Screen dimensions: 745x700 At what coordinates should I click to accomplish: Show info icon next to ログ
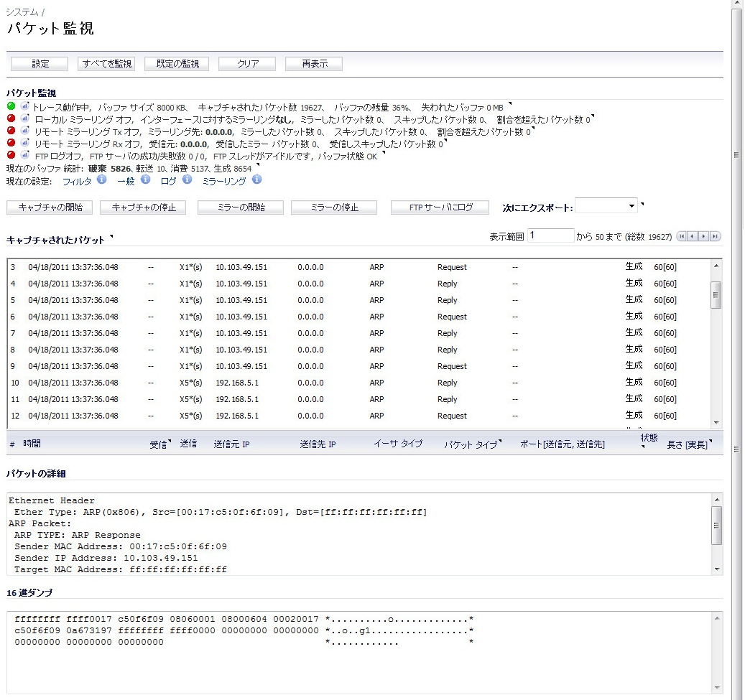(188, 179)
